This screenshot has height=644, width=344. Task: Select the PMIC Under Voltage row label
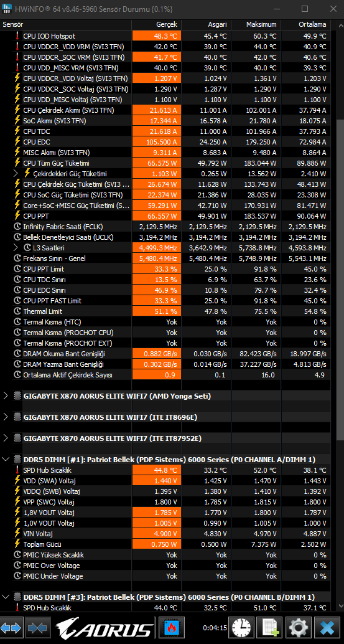53,576
